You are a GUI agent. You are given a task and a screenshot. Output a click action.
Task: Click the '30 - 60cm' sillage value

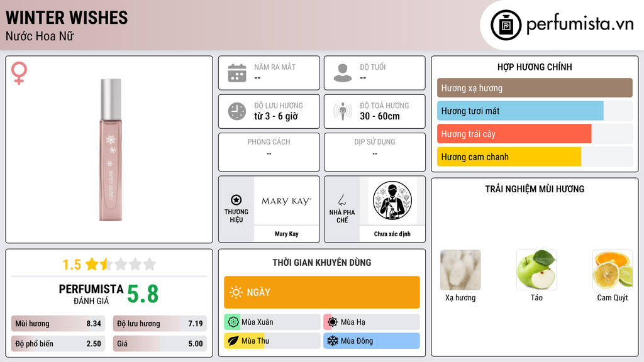[x=380, y=116]
